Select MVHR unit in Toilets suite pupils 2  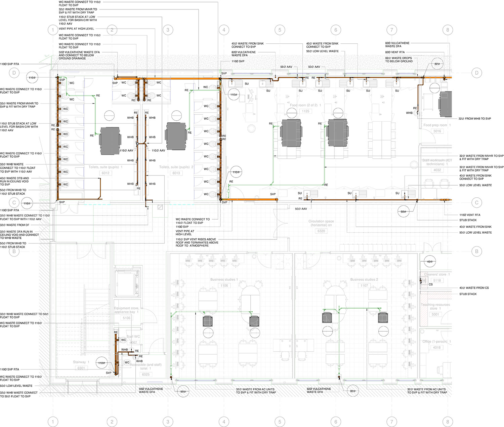point(176,136)
